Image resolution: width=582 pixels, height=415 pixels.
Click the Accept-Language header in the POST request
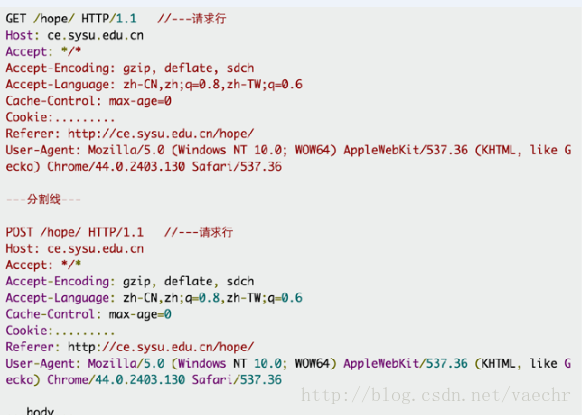click(x=154, y=298)
